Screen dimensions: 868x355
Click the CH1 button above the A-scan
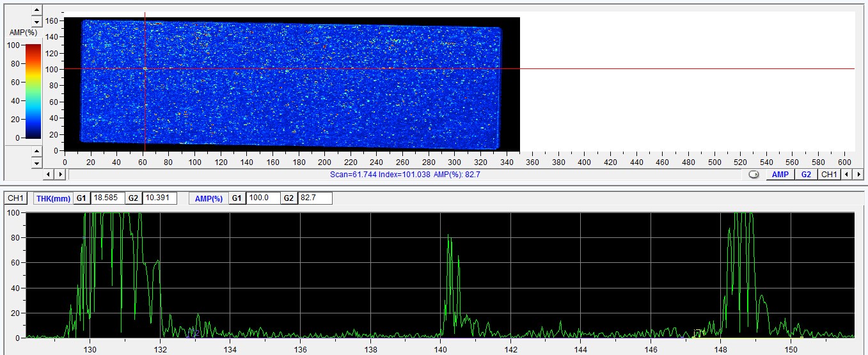click(15, 198)
